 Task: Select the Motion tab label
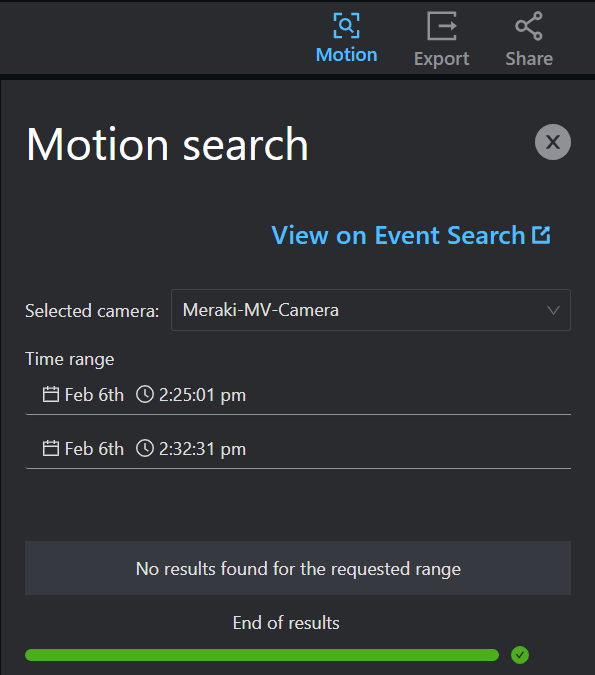(347, 55)
